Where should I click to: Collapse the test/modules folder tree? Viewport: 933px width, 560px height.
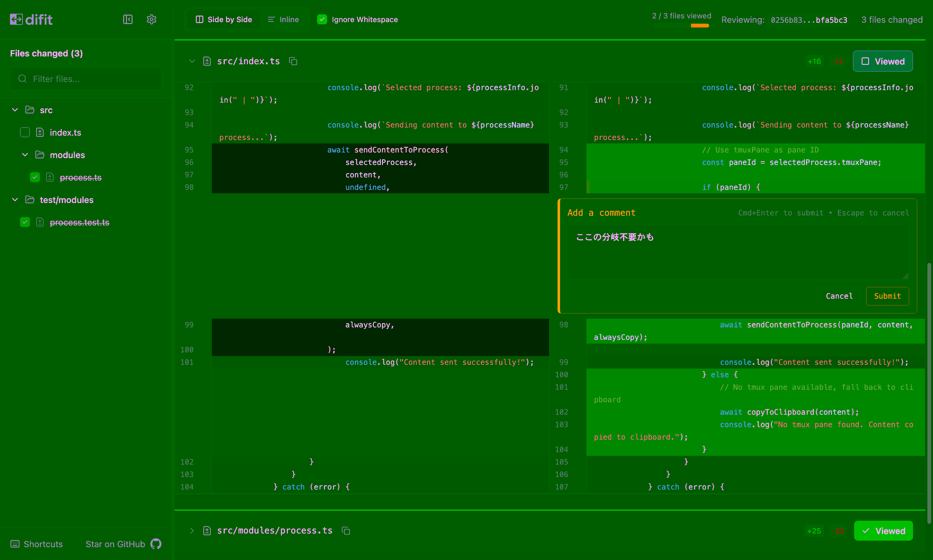click(x=15, y=200)
